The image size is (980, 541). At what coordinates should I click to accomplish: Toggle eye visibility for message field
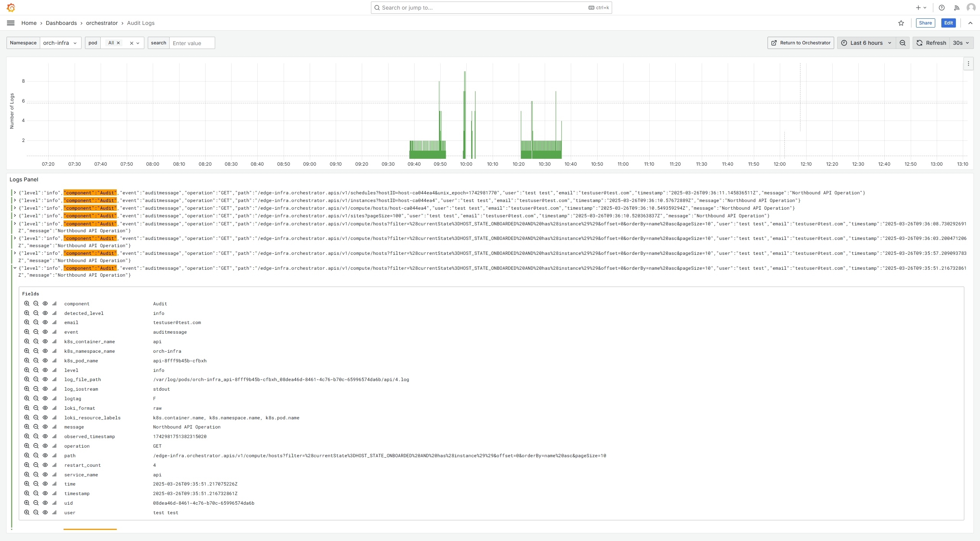[45, 427]
